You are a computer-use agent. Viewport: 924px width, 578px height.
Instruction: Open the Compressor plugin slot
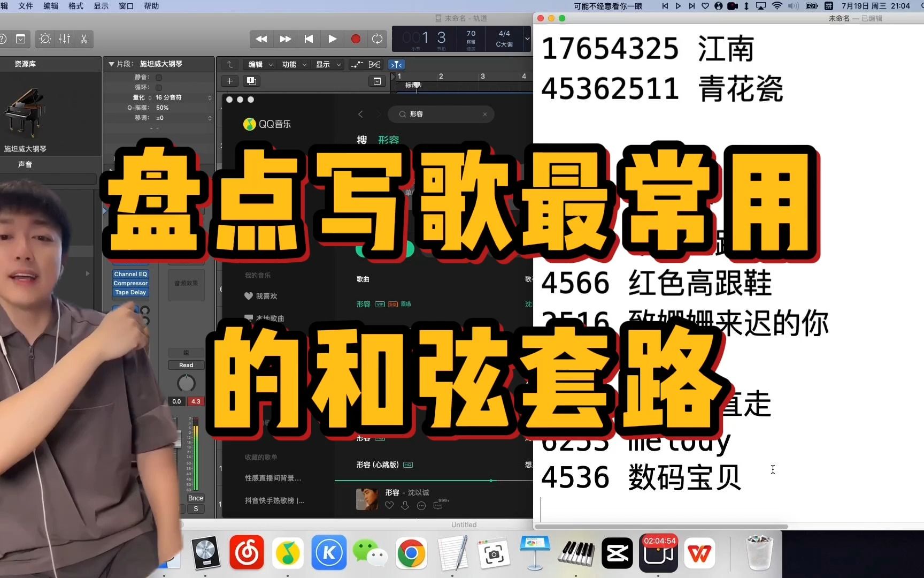pyautogui.click(x=130, y=283)
